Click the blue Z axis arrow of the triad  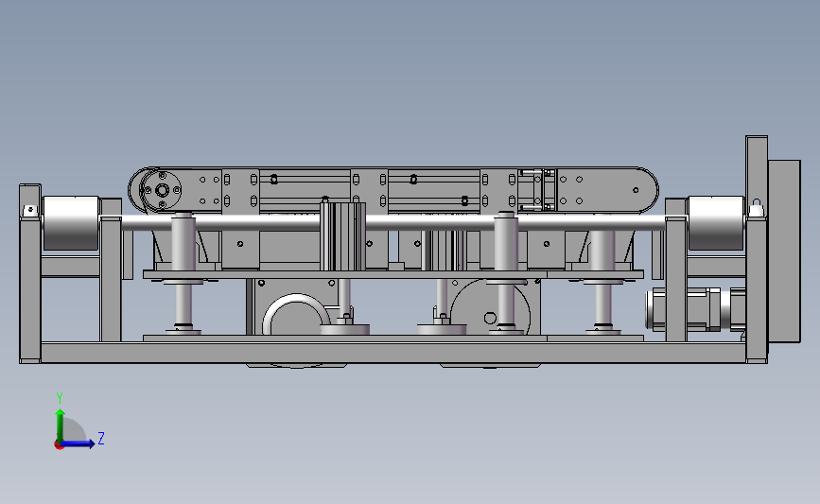79,443
